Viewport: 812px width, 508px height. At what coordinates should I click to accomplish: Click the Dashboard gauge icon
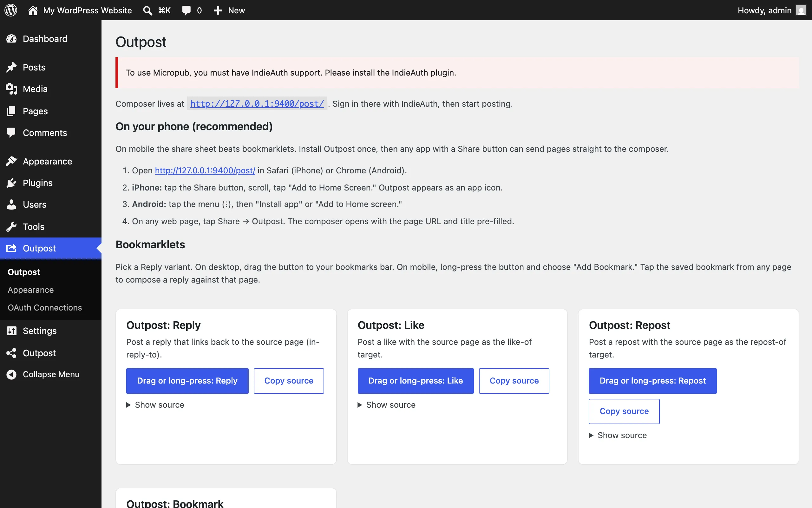coord(11,39)
